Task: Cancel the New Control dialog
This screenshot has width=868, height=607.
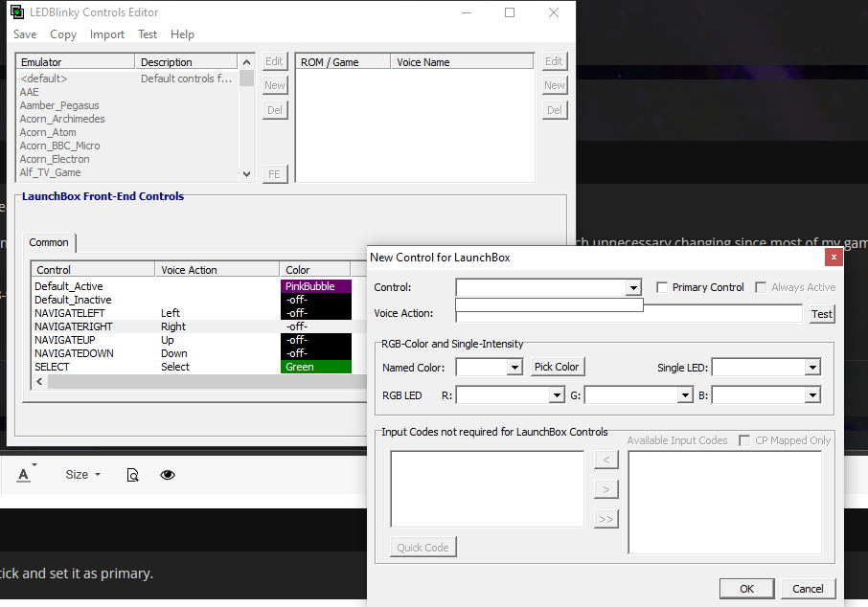Action: click(x=808, y=589)
